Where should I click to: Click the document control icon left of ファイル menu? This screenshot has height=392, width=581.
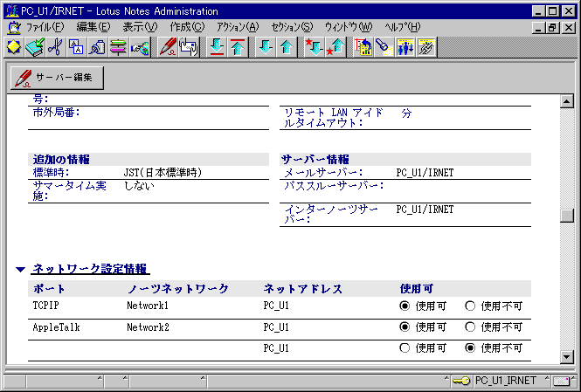tap(14, 27)
